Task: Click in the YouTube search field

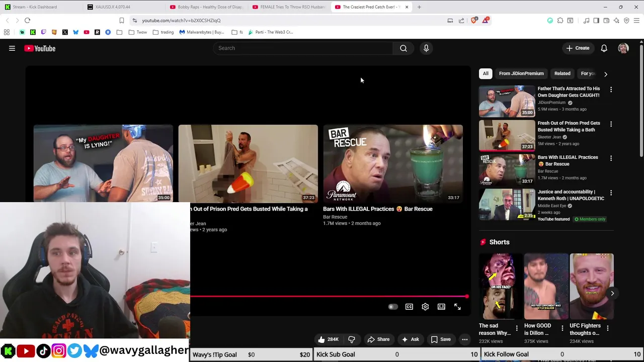Action: tap(303, 48)
